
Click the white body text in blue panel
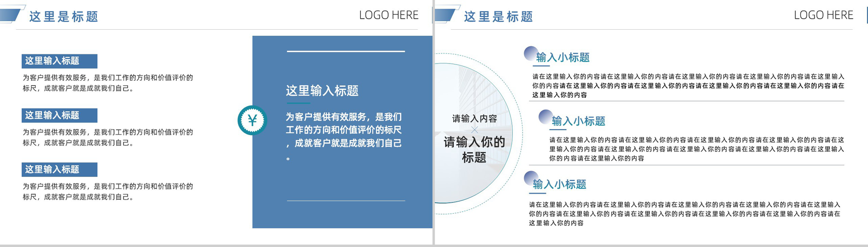(x=344, y=137)
